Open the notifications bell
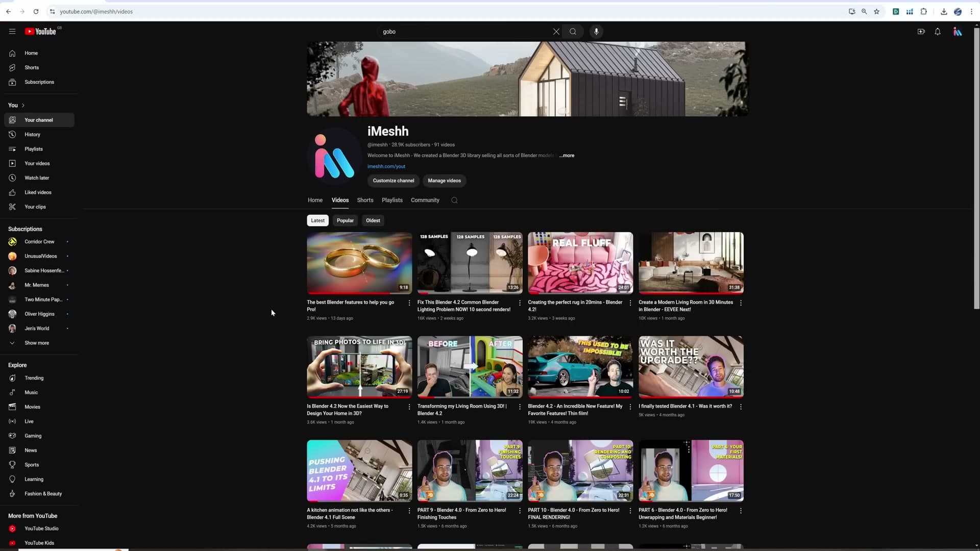The height and width of the screenshot is (551, 980). (938, 32)
